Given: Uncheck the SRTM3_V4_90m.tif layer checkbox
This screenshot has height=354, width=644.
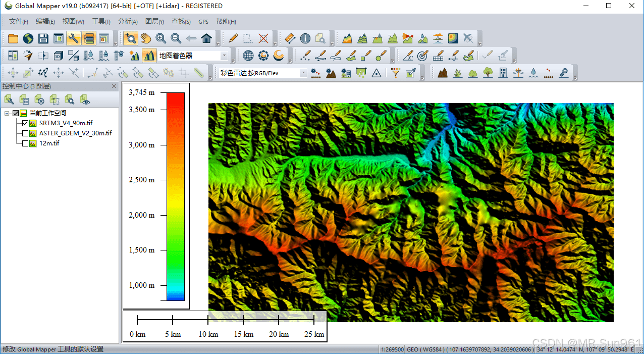Looking at the screenshot, I should pyautogui.click(x=25, y=123).
